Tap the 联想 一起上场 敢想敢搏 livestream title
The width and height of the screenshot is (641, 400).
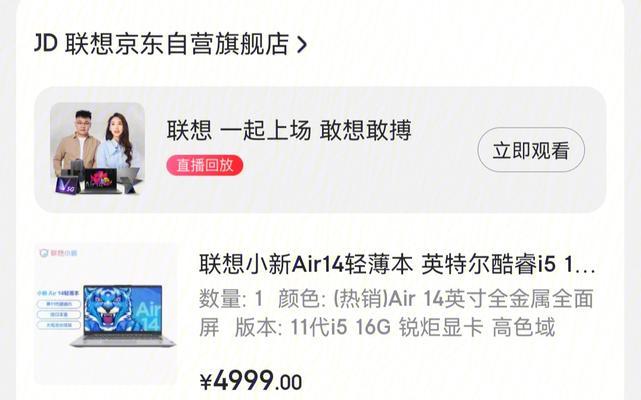289,131
